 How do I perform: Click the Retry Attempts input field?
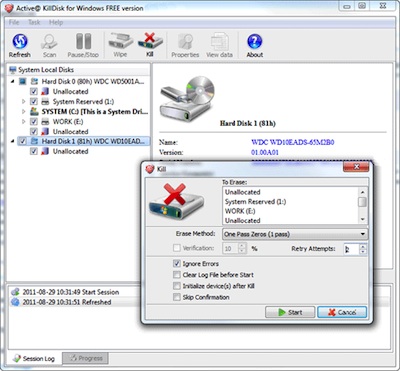point(352,249)
